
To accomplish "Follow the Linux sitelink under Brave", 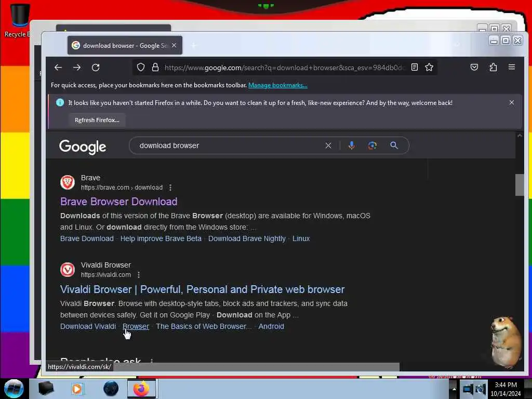I will coord(301,238).
